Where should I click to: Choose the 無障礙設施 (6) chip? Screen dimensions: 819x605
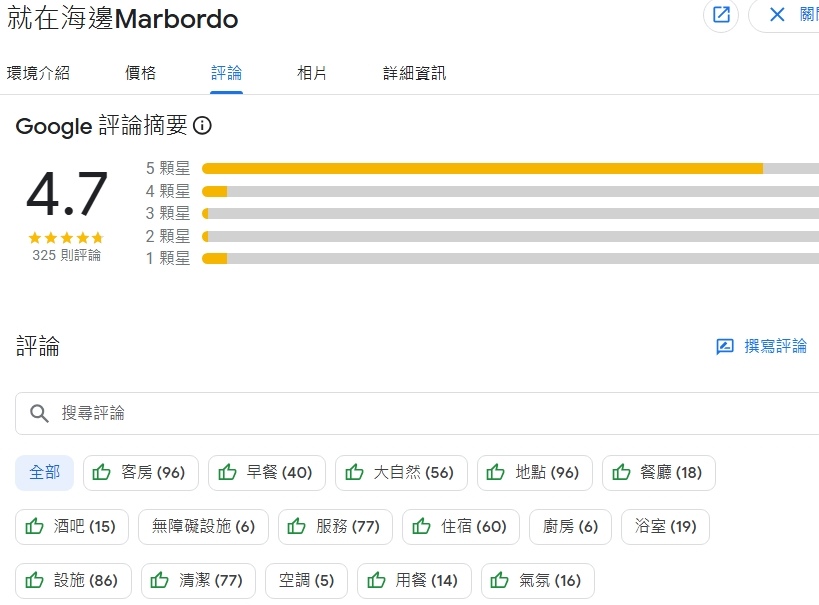tap(203, 526)
